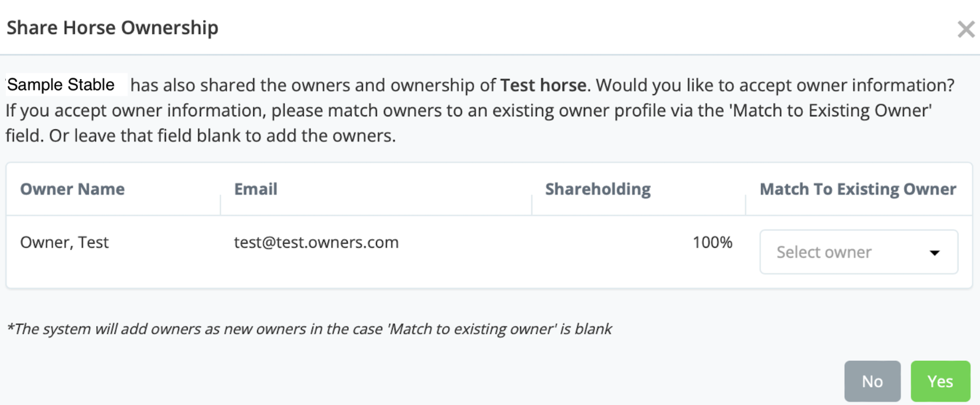This screenshot has height=405, width=980.
Task: Click the 100% shareholding value
Action: coord(712,242)
